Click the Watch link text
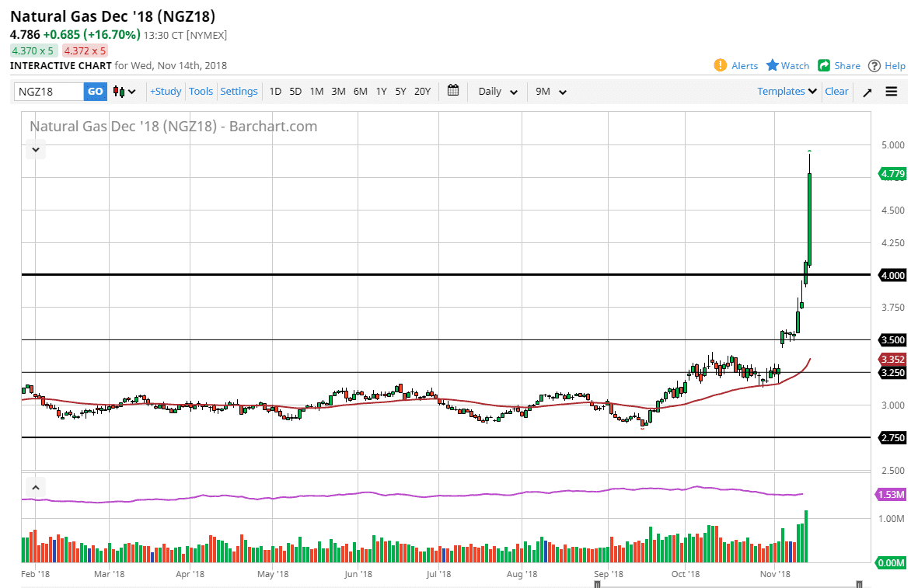The height and width of the screenshot is (588, 911). click(x=795, y=65)
